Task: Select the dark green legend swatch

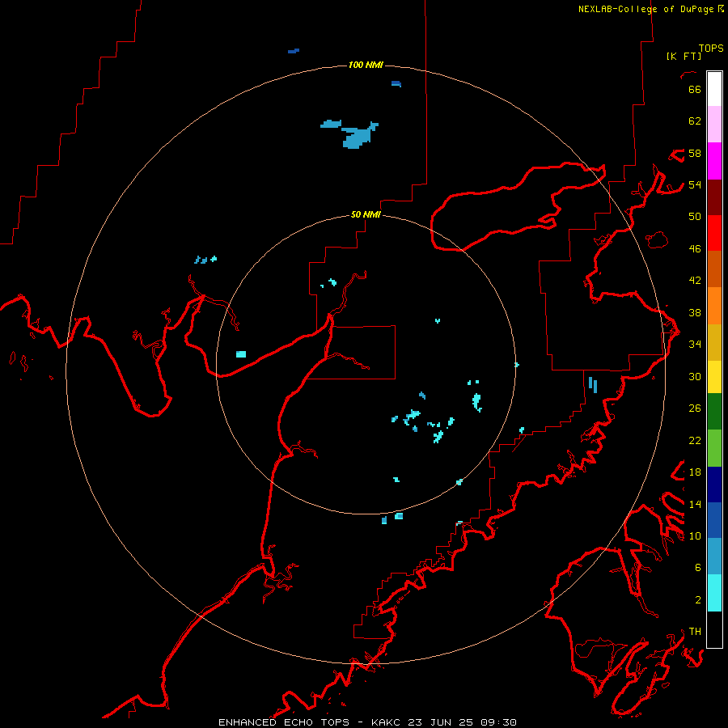Action: [x=714, y=412]
